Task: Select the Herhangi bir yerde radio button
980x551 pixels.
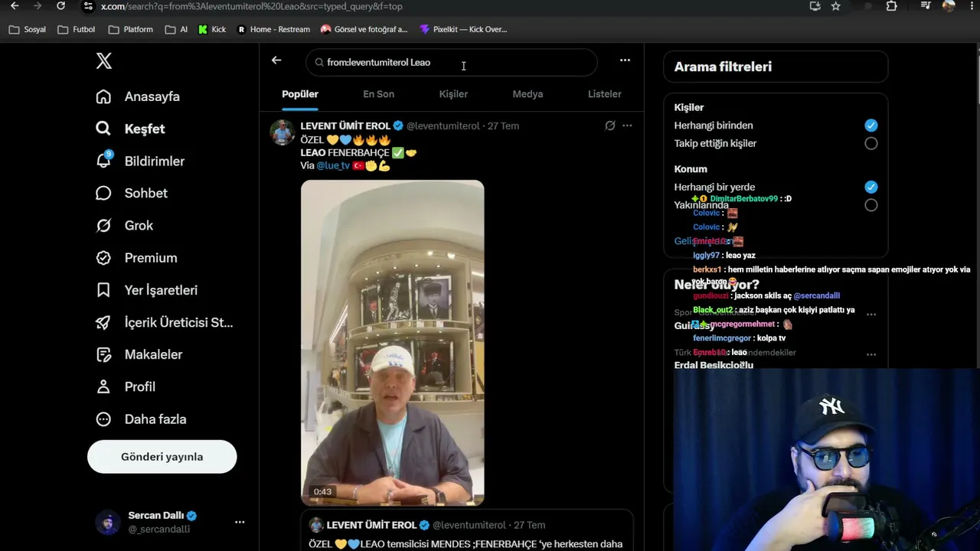Action: point(871,187)
